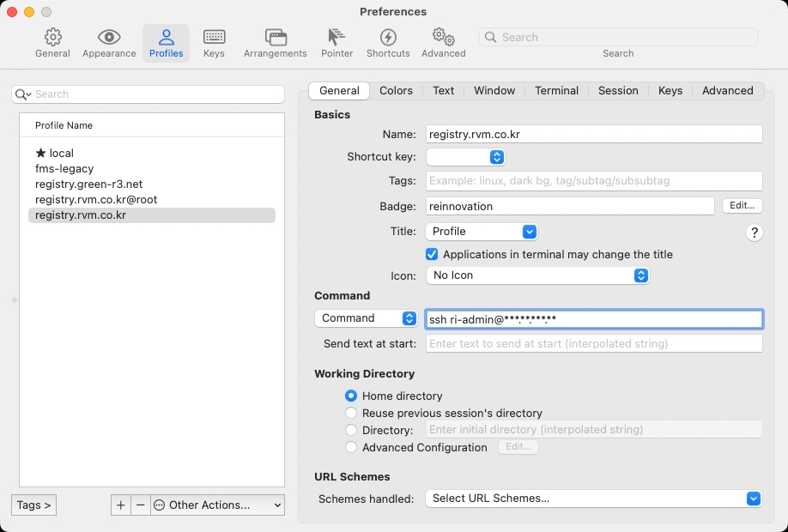Screen dimensions: 788x532
Task: Add a new profile with plus button
Action: [x=121, y=505]
